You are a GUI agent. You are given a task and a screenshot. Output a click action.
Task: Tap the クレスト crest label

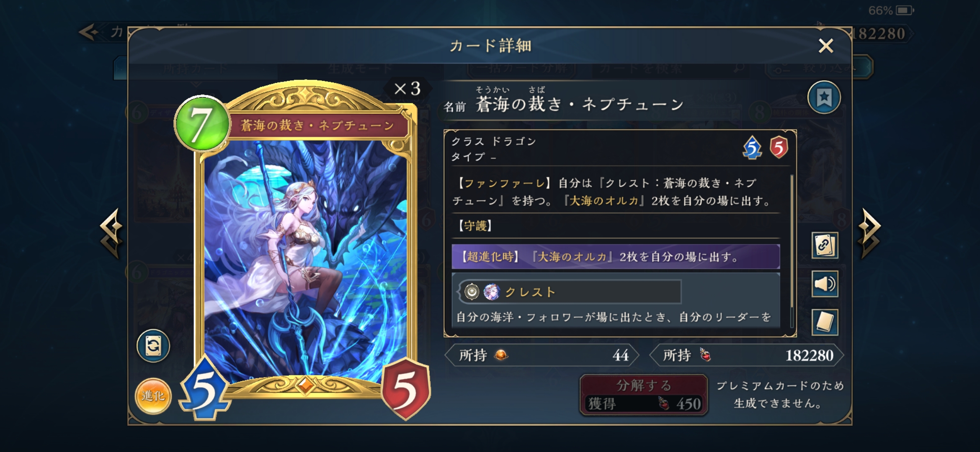530,292
